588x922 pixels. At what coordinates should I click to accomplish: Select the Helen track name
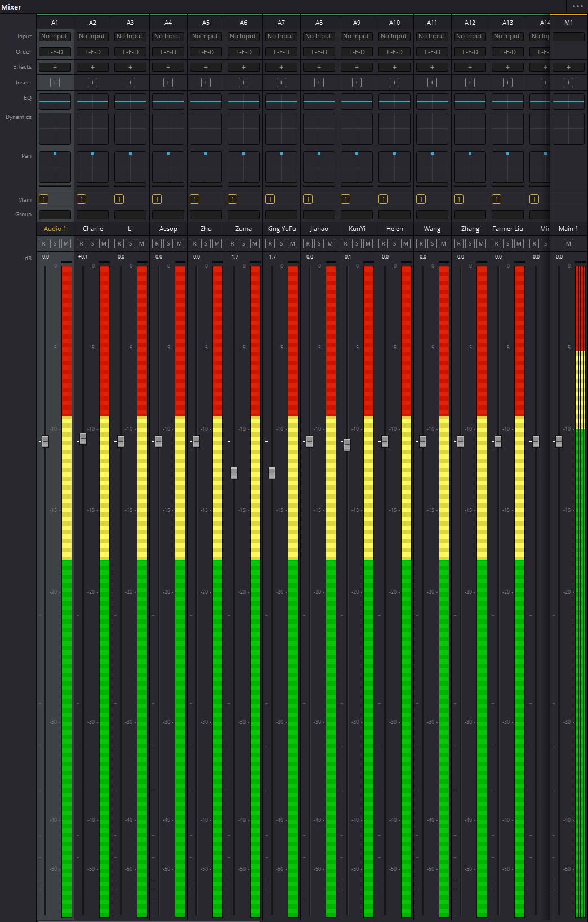tap(394, 229)
